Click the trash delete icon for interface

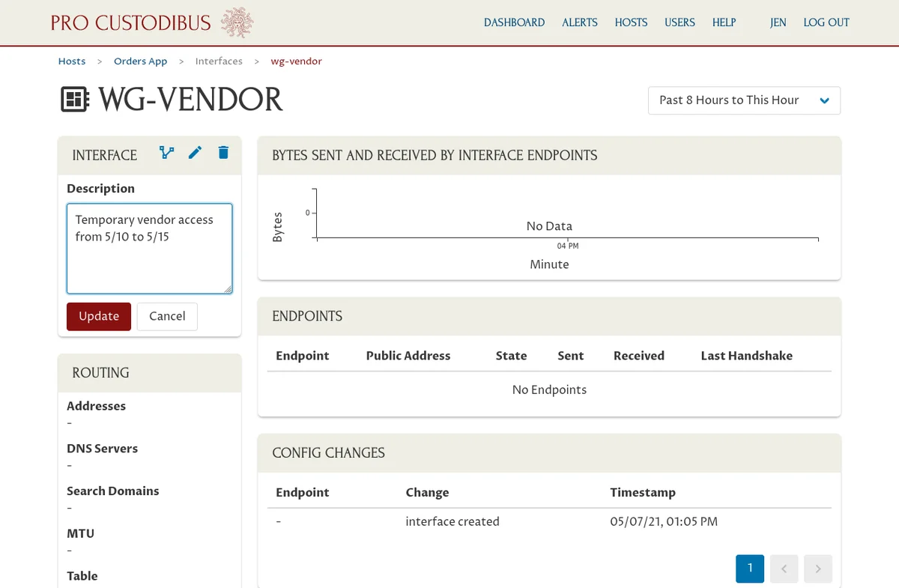pos(223,153)
